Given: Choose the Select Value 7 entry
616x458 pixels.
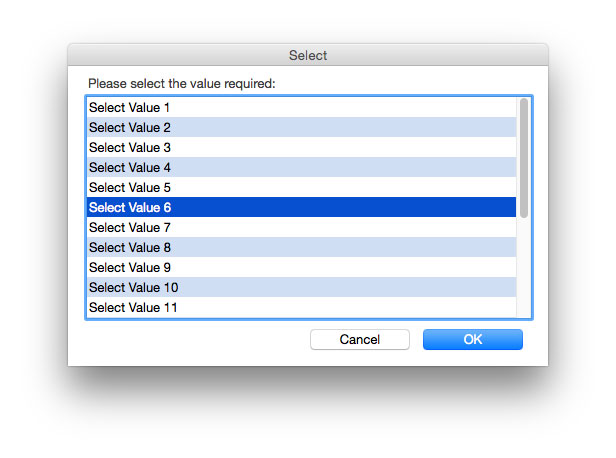Looking at the screenshot, I should pyautogui.click(x=301, y=227).
